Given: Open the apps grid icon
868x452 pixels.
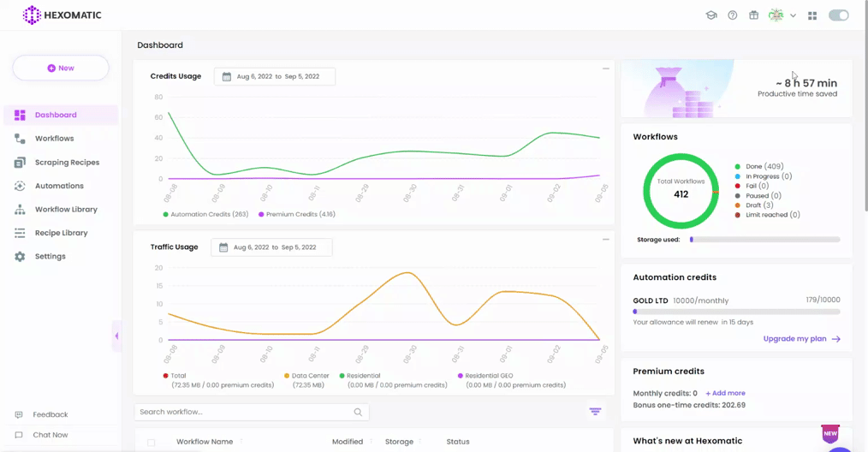Looking at the screenshot, I should [x=812, y=16].
